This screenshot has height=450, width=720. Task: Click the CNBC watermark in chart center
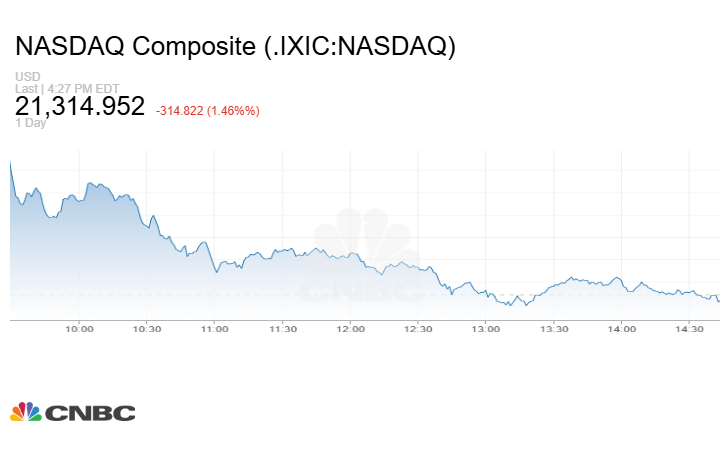coord(363,262)
